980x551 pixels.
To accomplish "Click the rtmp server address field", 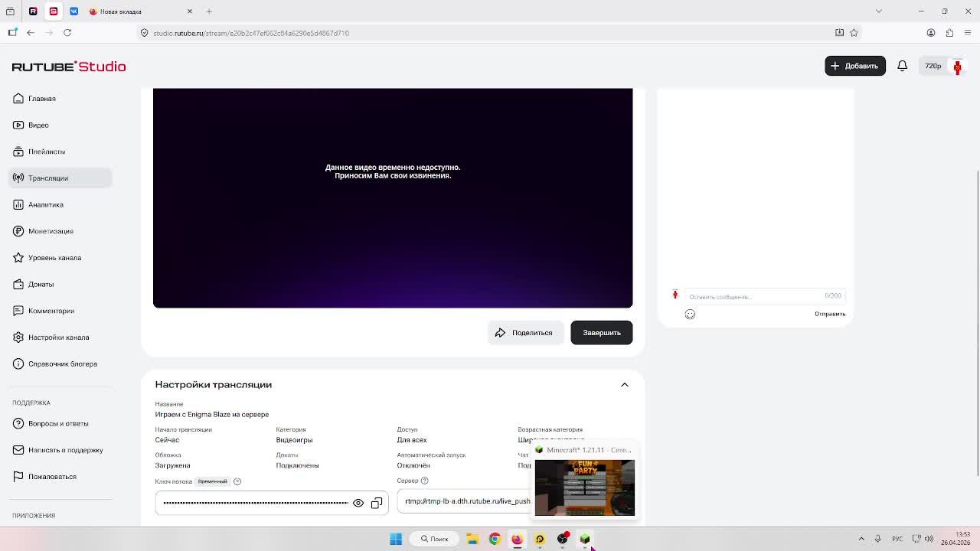I will pos(467,501).
